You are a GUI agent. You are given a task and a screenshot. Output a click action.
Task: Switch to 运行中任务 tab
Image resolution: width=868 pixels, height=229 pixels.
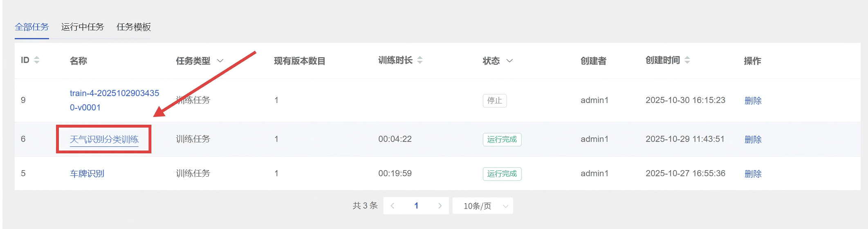point(83,27)
